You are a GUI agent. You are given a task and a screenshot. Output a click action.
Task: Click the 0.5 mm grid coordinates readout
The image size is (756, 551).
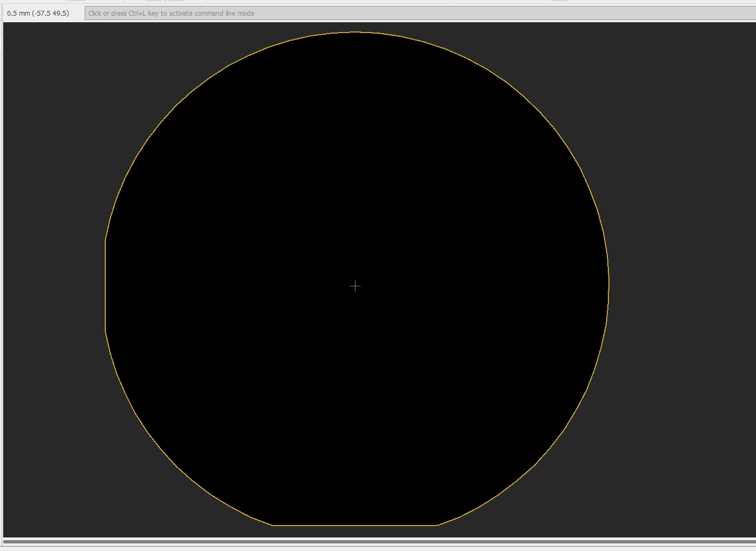point(38,14)
